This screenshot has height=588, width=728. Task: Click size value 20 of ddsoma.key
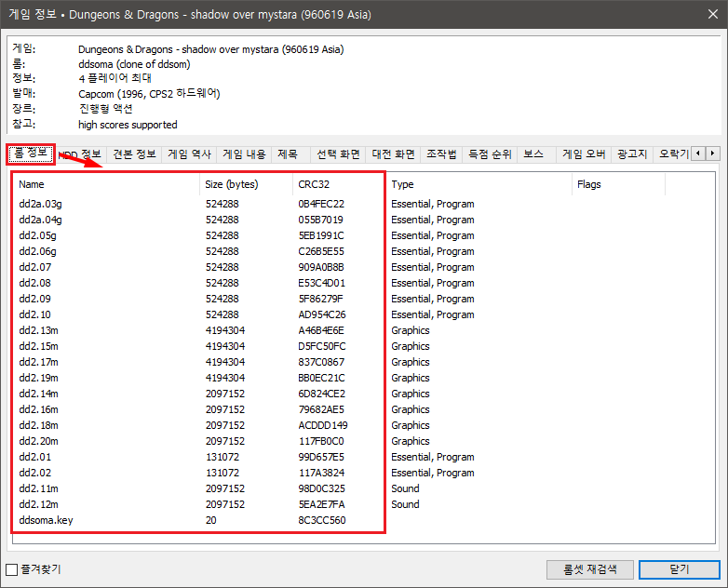pyautogui.click(x=211, y=520)
